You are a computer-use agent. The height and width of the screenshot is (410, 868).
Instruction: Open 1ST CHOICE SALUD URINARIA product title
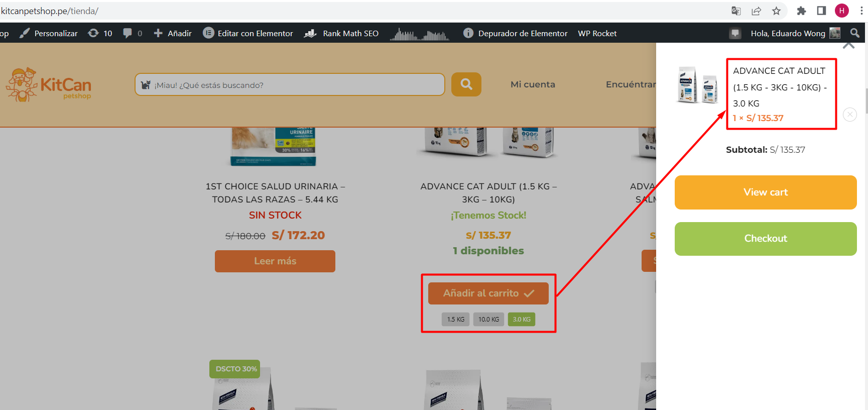pyautogui.click(x=275, y=193)
